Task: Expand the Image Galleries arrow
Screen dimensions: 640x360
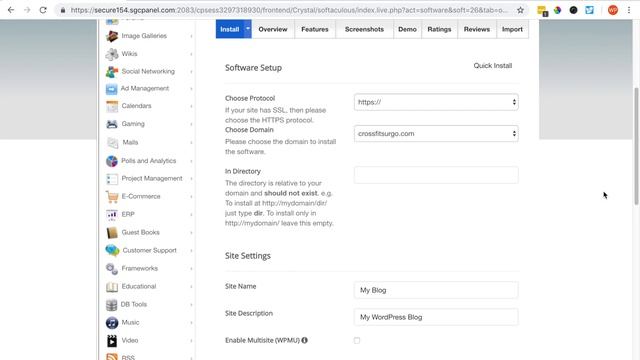Action: click(191, 36)
